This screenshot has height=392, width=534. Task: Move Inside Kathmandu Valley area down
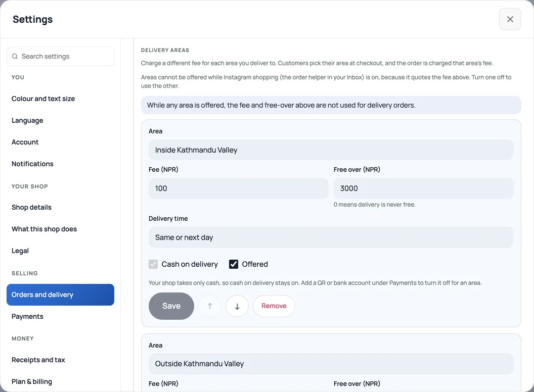click(237, 306)
